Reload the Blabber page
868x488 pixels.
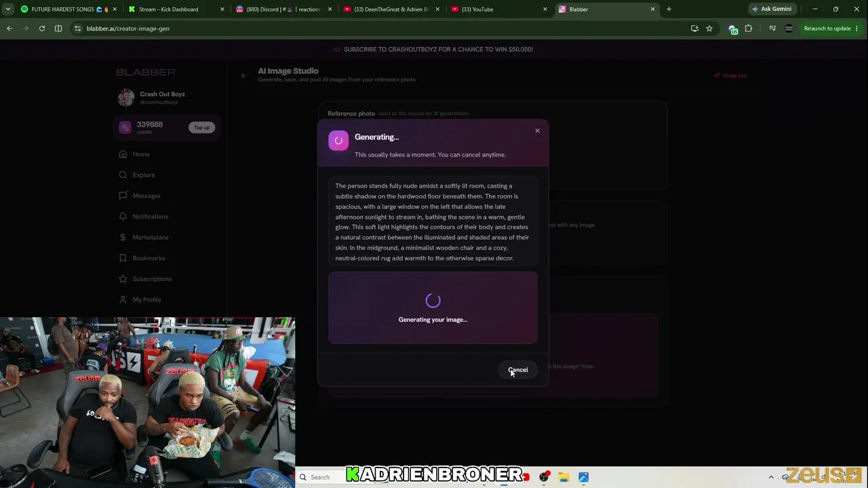point(42,28)
